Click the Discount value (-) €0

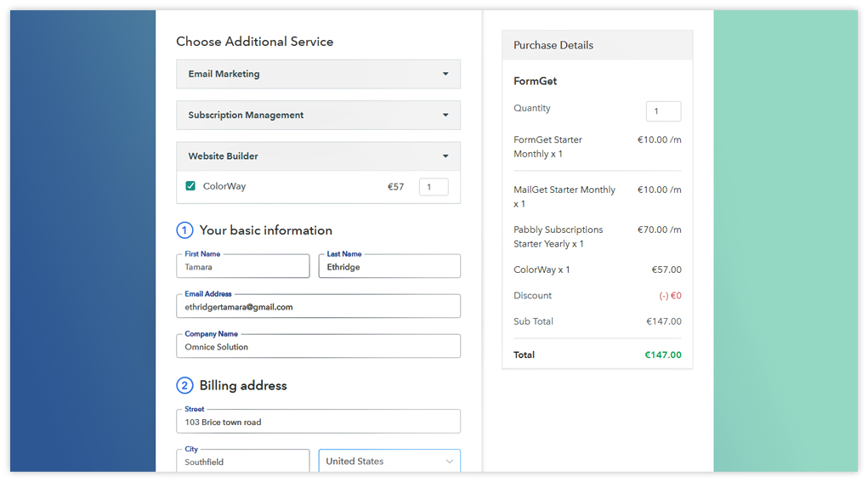(x=670, y=296)
